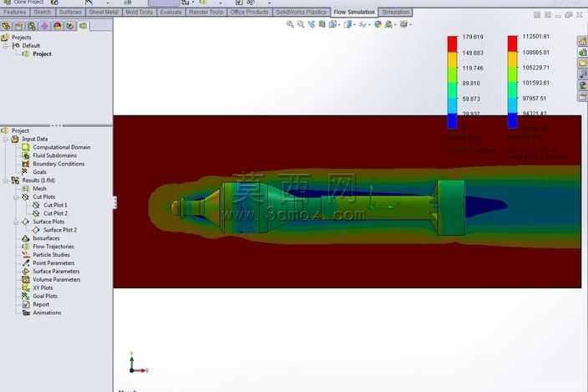Switch to the Simulation tab

point(396,12)
